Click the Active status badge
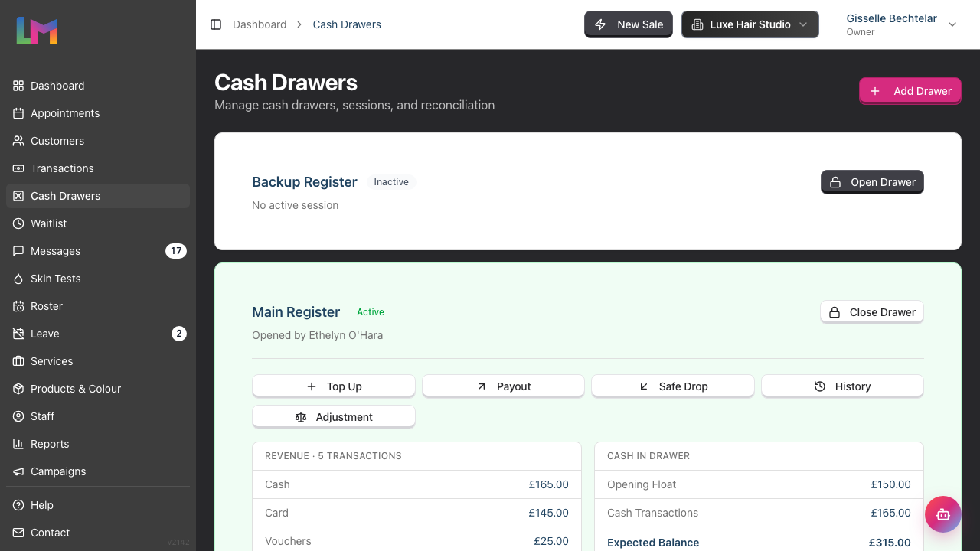The height and width of the screenshot is (551, 980). [x=371, y=312]
